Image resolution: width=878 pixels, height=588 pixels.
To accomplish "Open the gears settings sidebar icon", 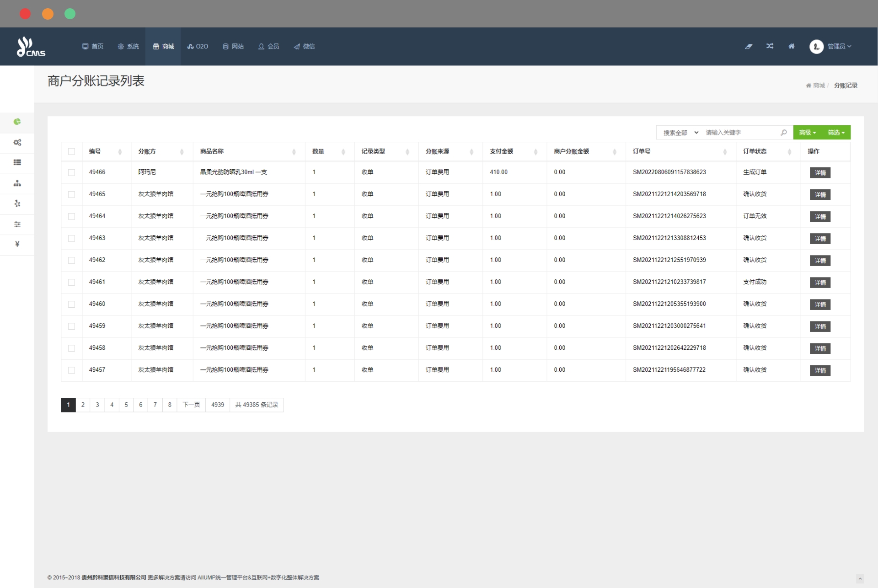I will [x=17, y=142].
